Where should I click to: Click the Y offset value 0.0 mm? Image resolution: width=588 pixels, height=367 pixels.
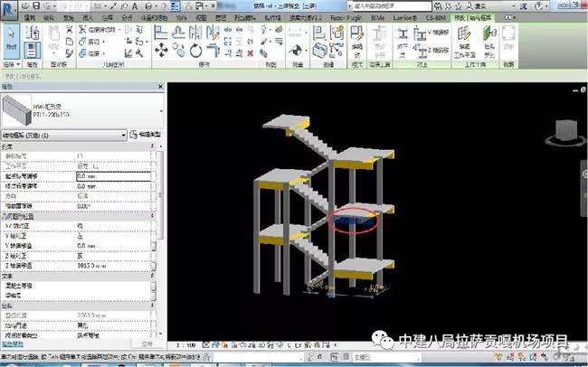[87, 246]
